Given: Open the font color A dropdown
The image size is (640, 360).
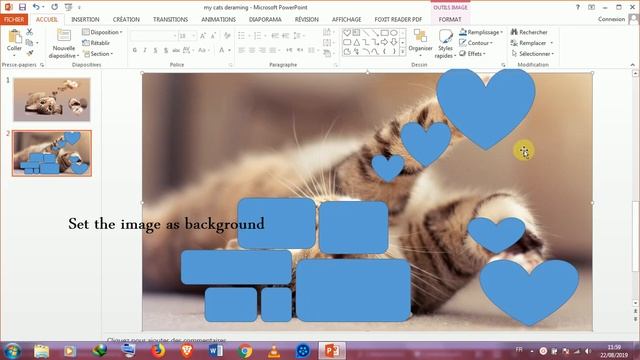Looking at the screenshot, I should click(x=229, y=50).
